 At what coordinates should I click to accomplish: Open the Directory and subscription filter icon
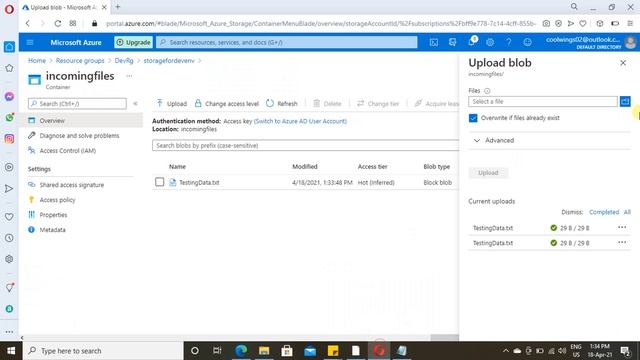[452, 42]
